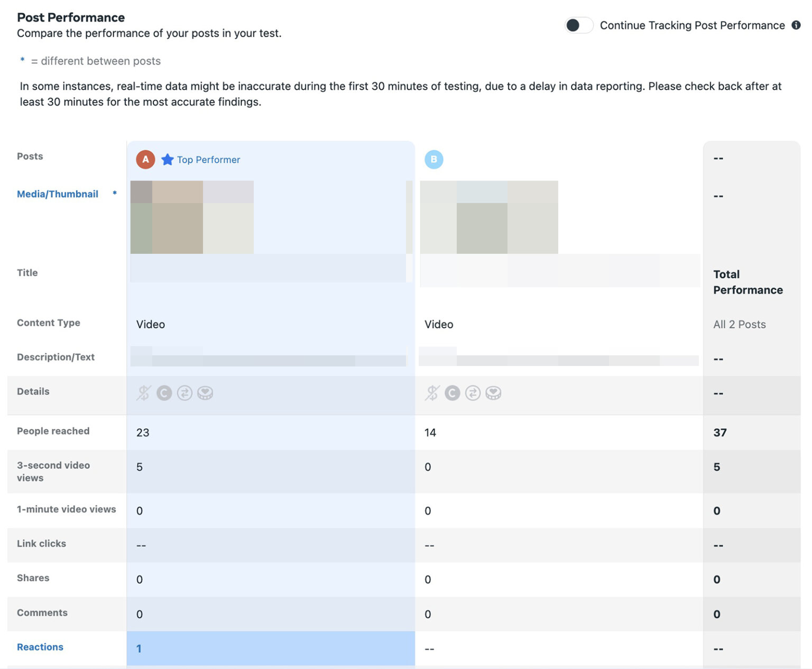
Task: Click the crossposting arrows icon for Post A
Action: (184, 393)
